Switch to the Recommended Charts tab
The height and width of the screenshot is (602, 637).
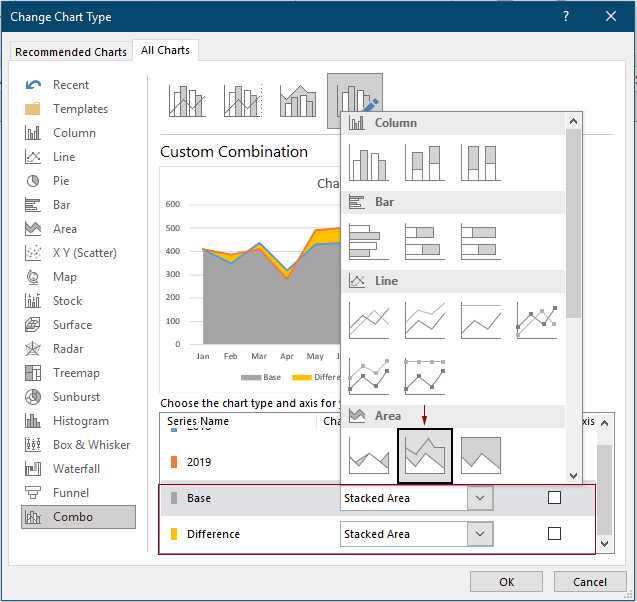[x=71, y=52]
